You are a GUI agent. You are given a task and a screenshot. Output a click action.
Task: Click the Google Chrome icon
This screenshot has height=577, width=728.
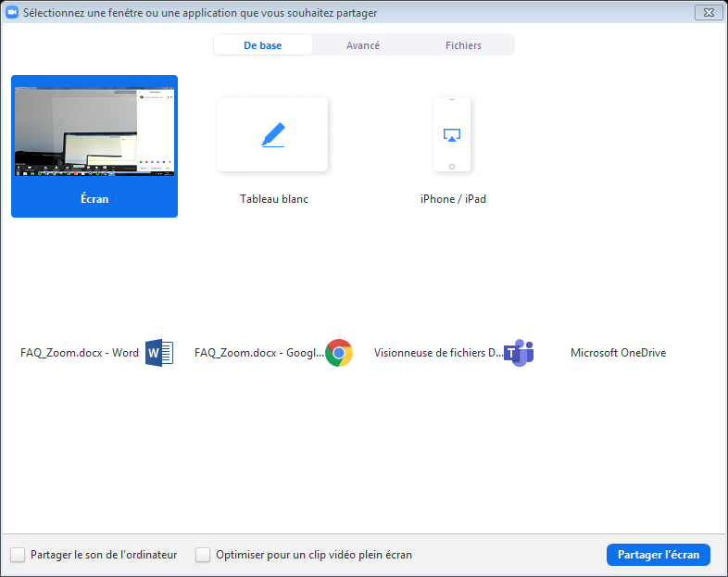tap(339, 353)
